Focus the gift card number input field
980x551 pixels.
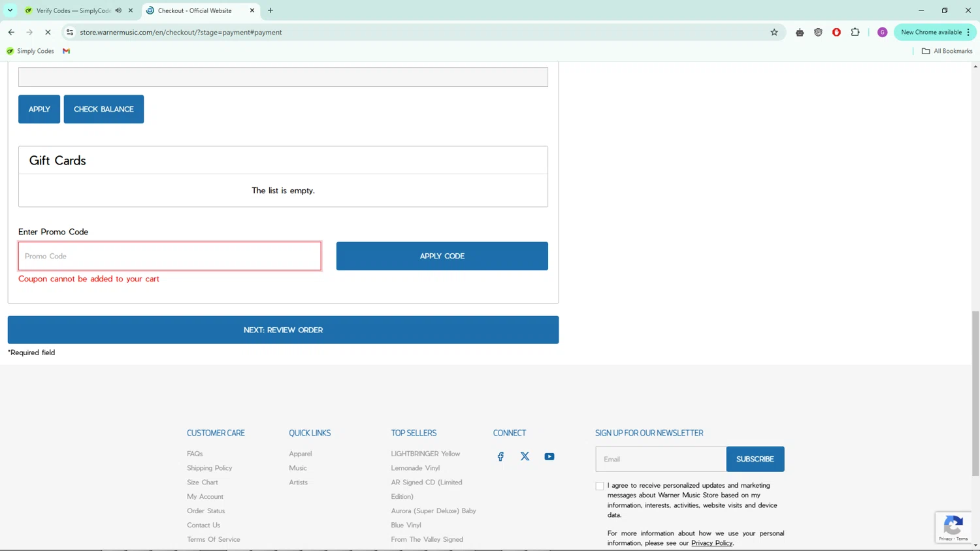[x=283, y=77]
